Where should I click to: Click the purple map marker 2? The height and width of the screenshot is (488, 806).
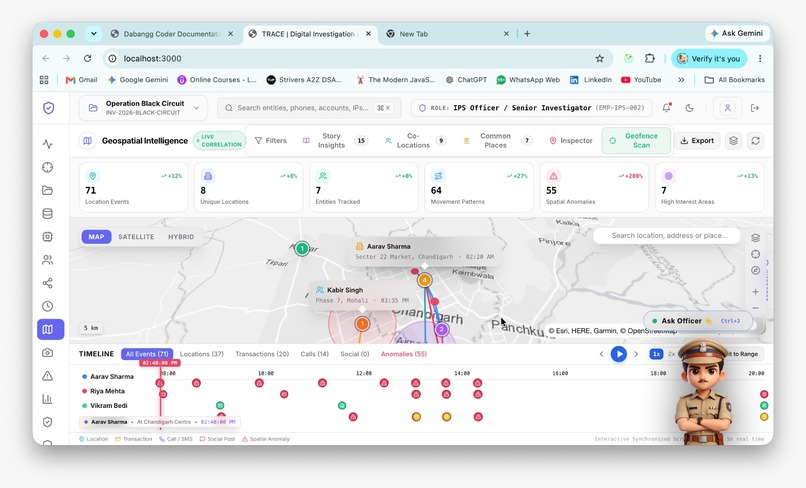442,329
